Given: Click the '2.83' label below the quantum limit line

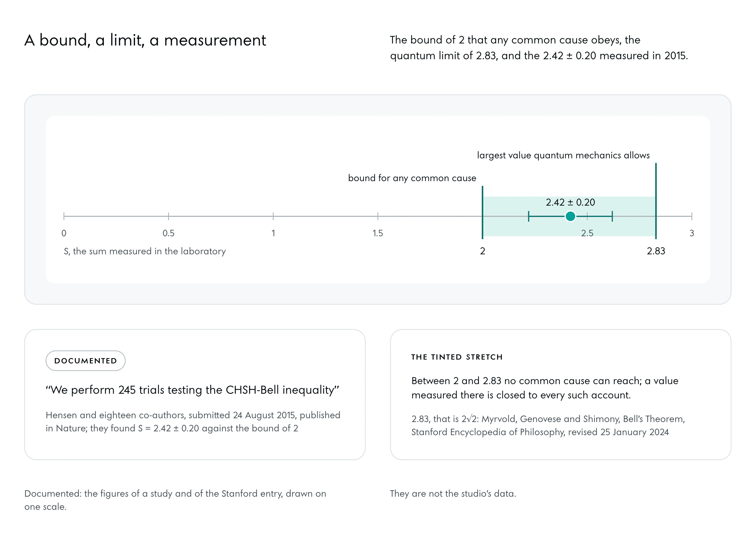Looking at the screenshot, I should click(x=655, y=251).
